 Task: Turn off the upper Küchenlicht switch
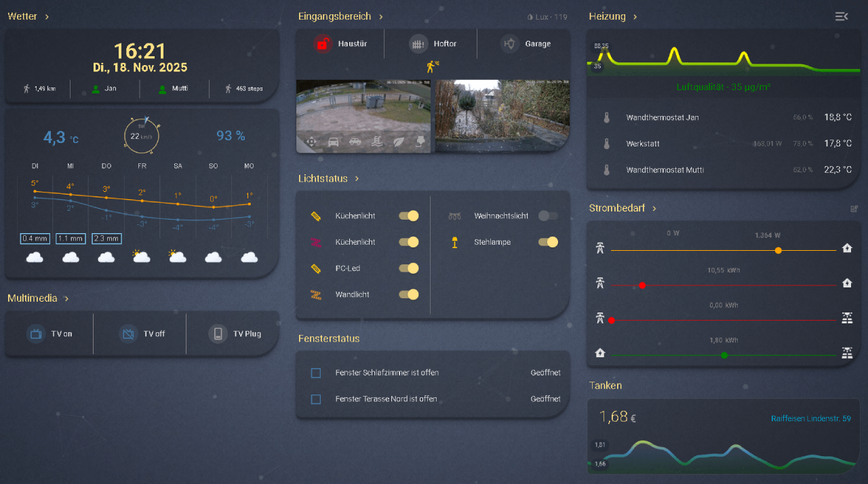[409, 216]
